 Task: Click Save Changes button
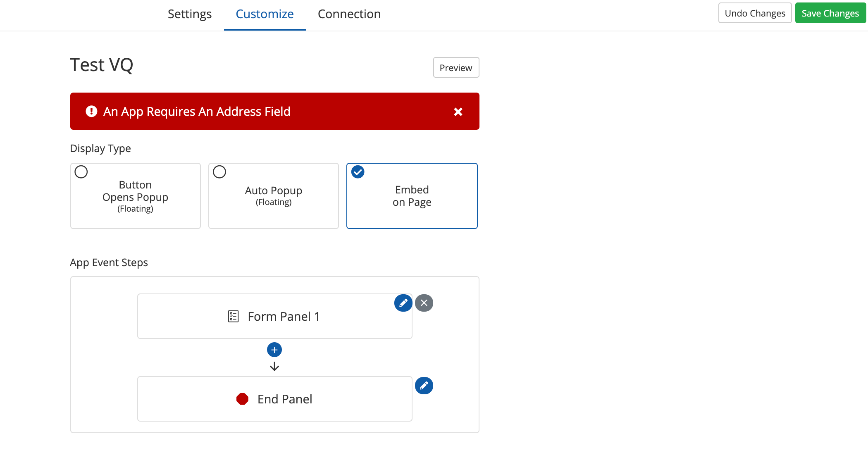[830, 13]
